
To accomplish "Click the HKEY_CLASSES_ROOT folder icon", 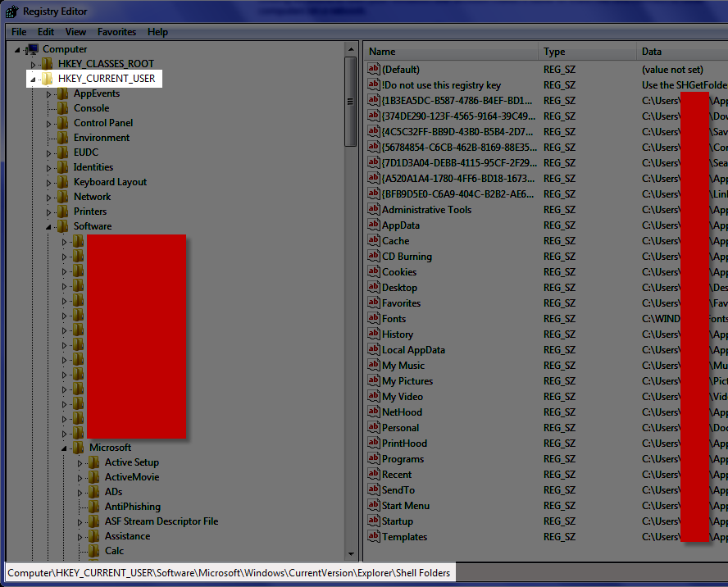I will tap(47, 64).
